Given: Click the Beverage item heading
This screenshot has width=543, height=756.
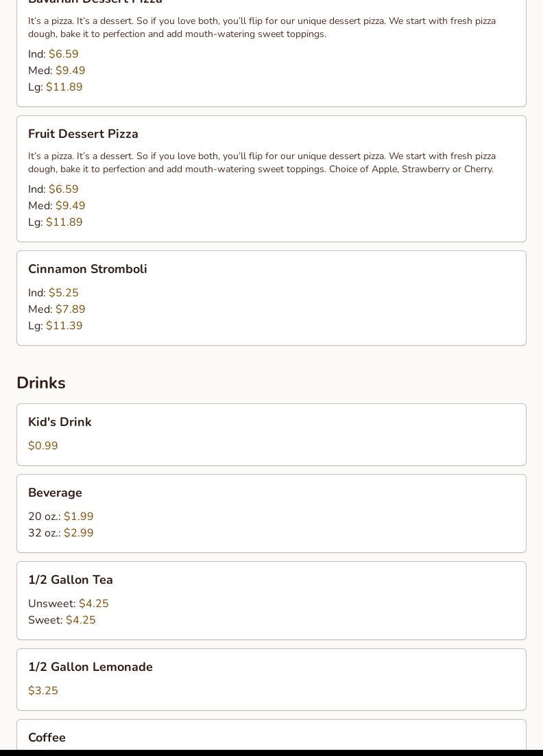Looking at the screenshot, I should [55, 493].
